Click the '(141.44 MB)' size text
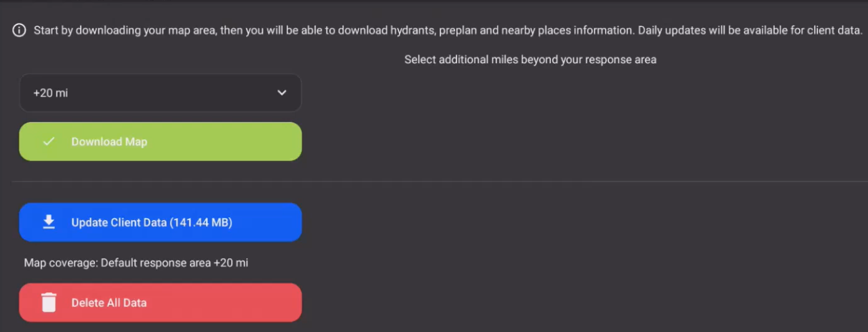868x332 pixels. (x=201, y=222)
